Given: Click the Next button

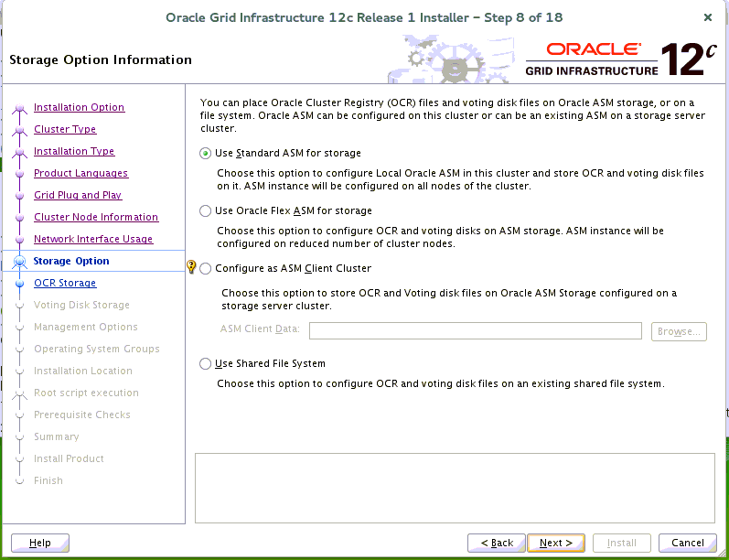Looking at the screenshot, I should 556,543.
